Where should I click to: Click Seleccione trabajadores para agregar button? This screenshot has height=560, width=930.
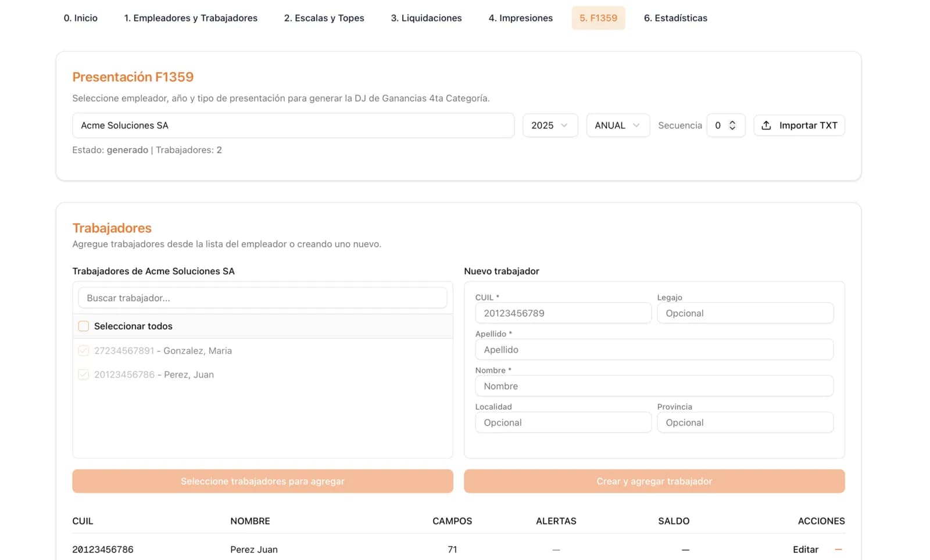pos(263,481)
